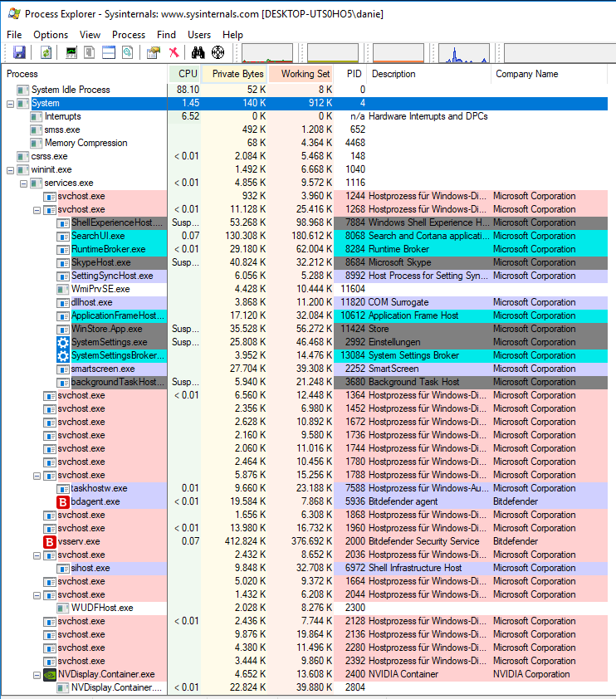The image size is (616, 699).
Task: Select the SettingSyncHost.exe row
Action: click(305, 276)
